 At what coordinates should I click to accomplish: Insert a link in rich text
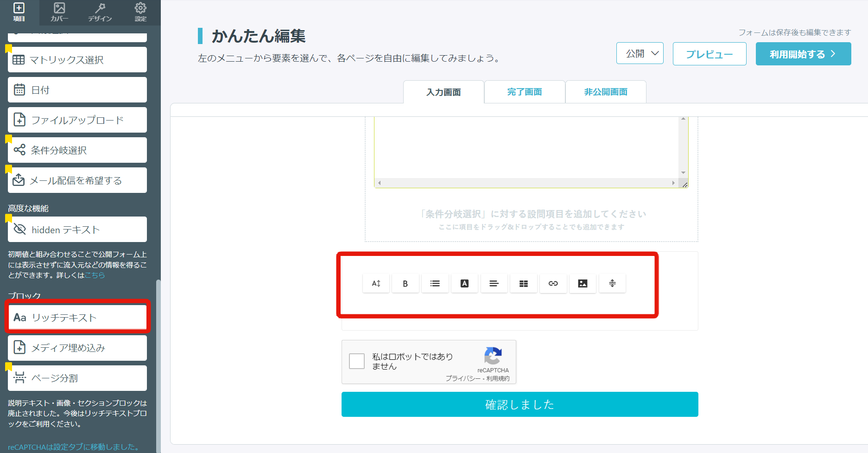(553, 283)
